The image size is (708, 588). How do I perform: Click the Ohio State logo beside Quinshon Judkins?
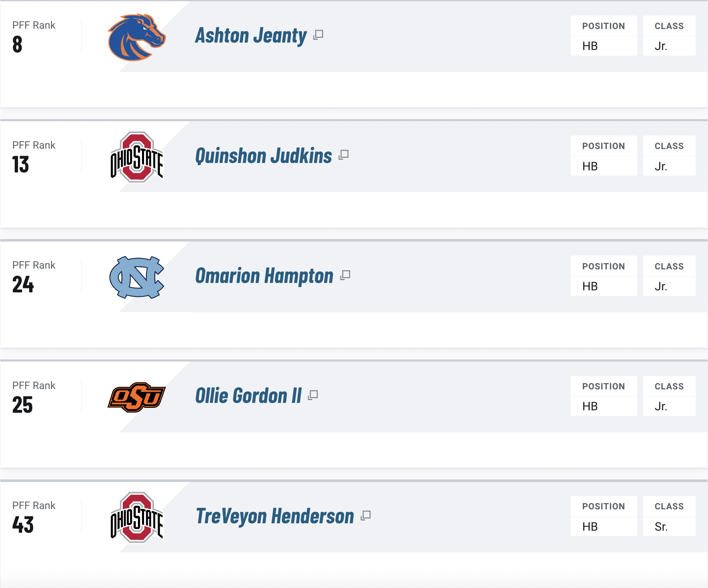tap(137, 157)
